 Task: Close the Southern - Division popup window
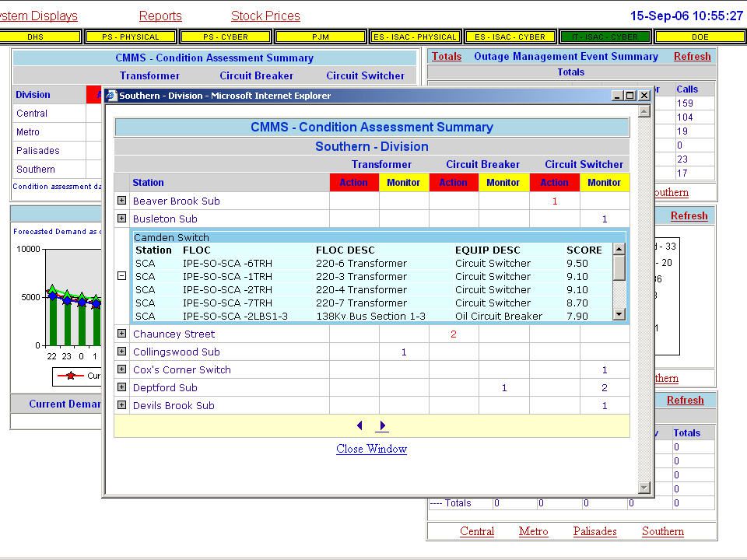click(x=644, y=95)
